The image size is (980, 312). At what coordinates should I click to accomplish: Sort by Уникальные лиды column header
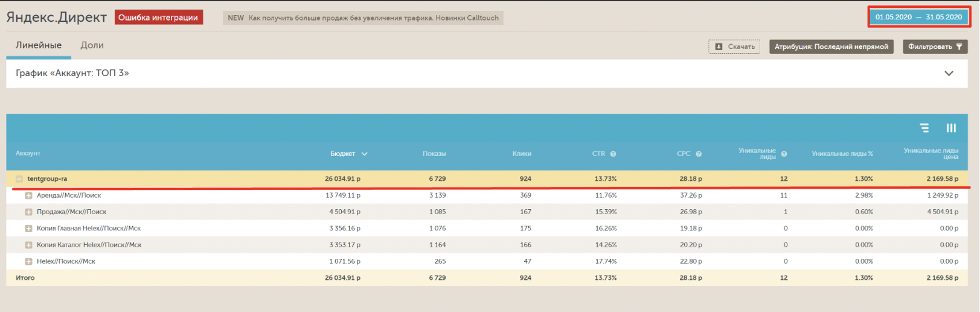pyautogui.click(x=757, y=154)
